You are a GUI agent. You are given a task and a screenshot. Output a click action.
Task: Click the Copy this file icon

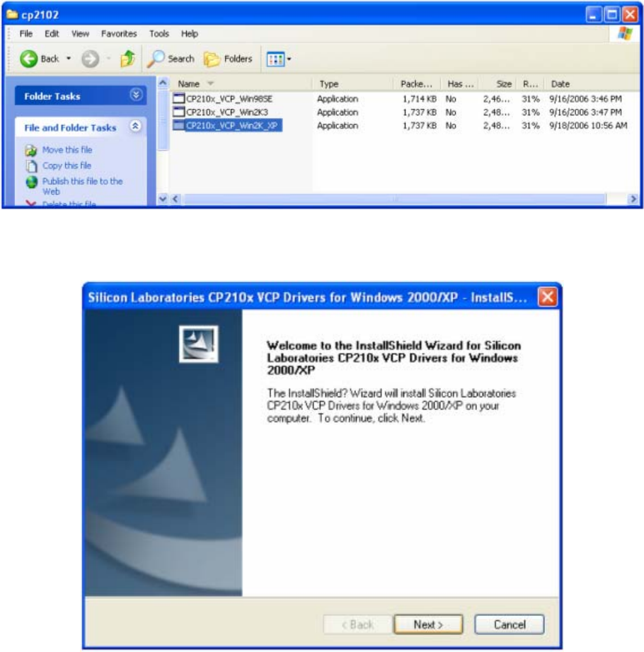coord(31,166)
